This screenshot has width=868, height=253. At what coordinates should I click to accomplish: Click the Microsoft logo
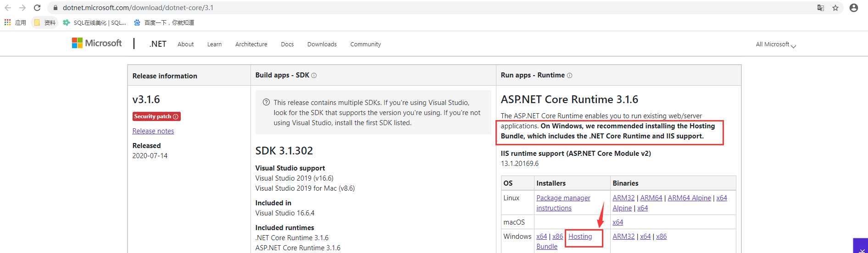click(x=97, y=43)
